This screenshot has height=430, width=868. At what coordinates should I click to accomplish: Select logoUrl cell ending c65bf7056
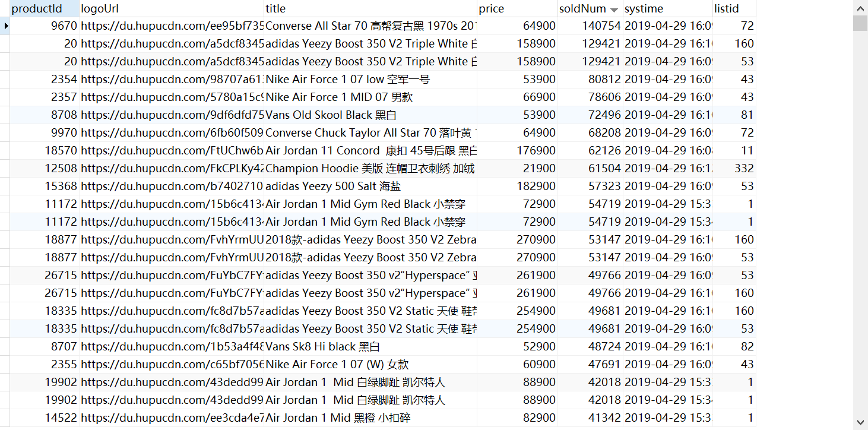(172, 365)
